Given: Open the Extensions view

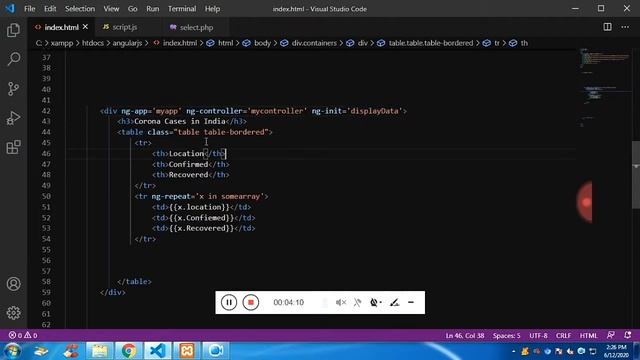Looking at the screenshot, I should (x=13, y=147).
